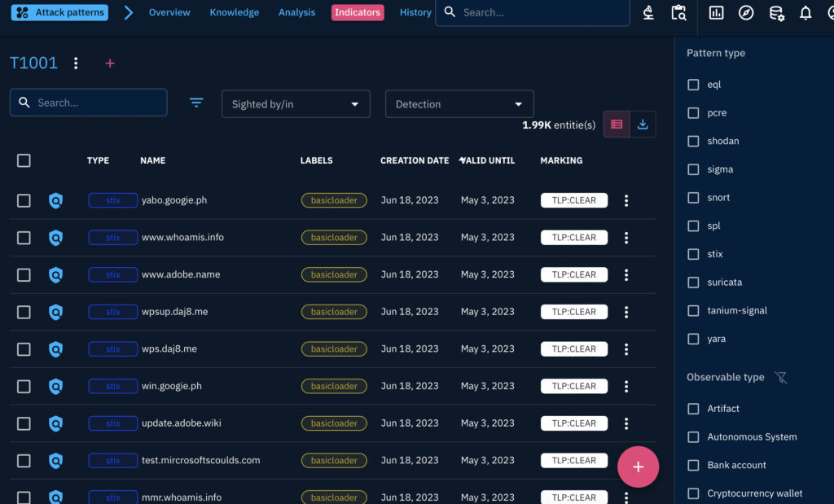Tick the select-all checkbox in header
Viewport: 834px width, 504px height.
[x=24, y=160]
